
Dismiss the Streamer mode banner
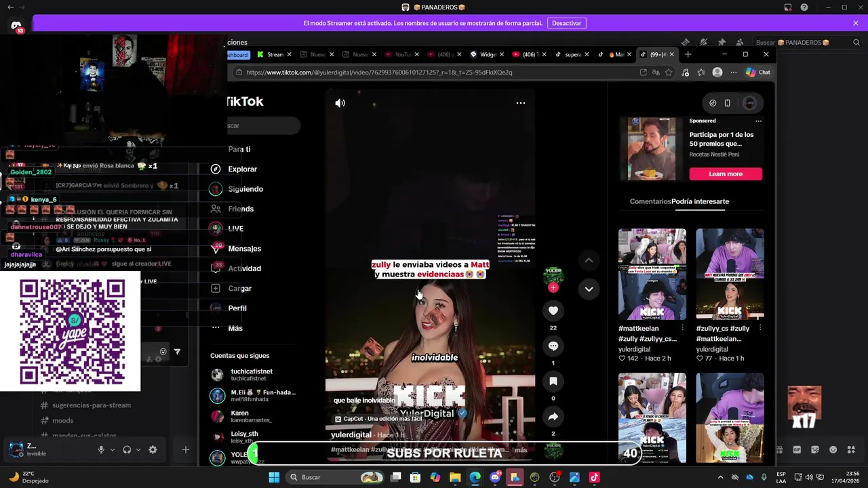coord(856,23)
